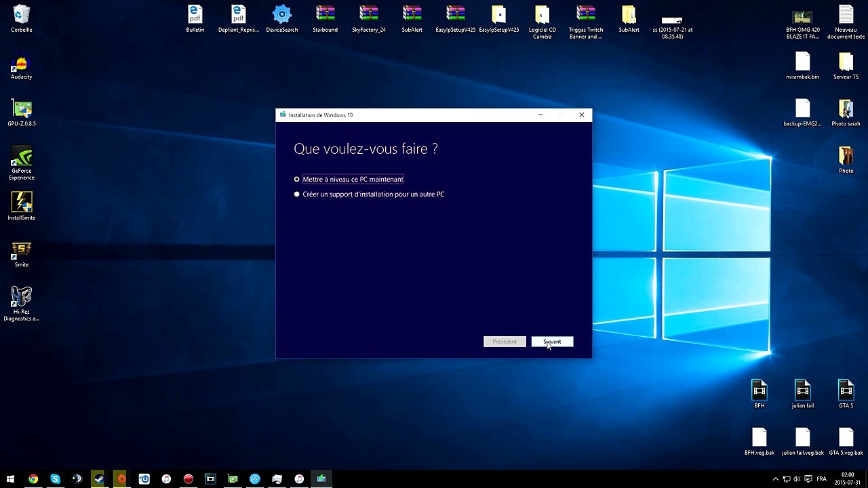Select the Photo archive icon
868x488 pixels.
coord(846,160)
